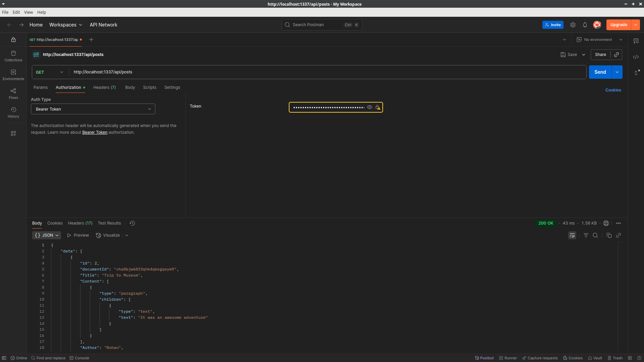Go back with the left arrow
The width and height of the screenshot is (644, 362).
[9, 25]
